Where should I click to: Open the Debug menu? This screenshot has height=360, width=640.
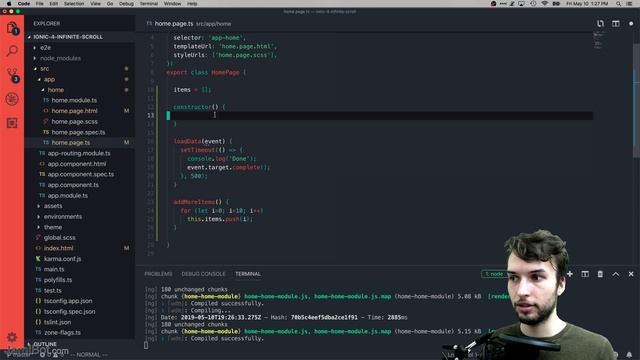pos(126,4)
